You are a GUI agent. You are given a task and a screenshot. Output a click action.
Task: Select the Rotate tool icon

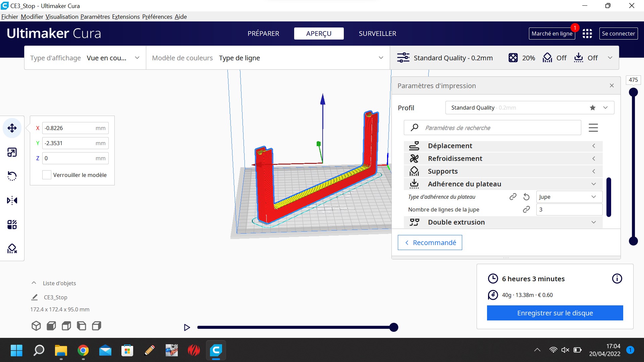pyautogui.click(x=12, y=176)
